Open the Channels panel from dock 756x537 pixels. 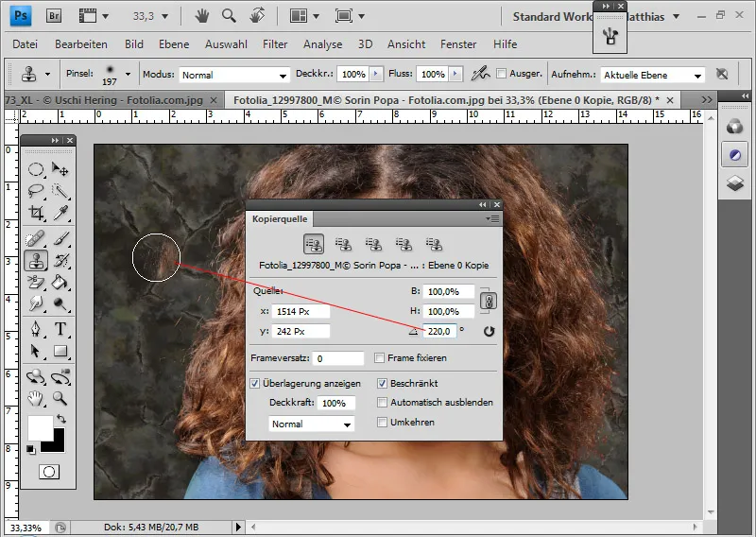tap(735, 127)
